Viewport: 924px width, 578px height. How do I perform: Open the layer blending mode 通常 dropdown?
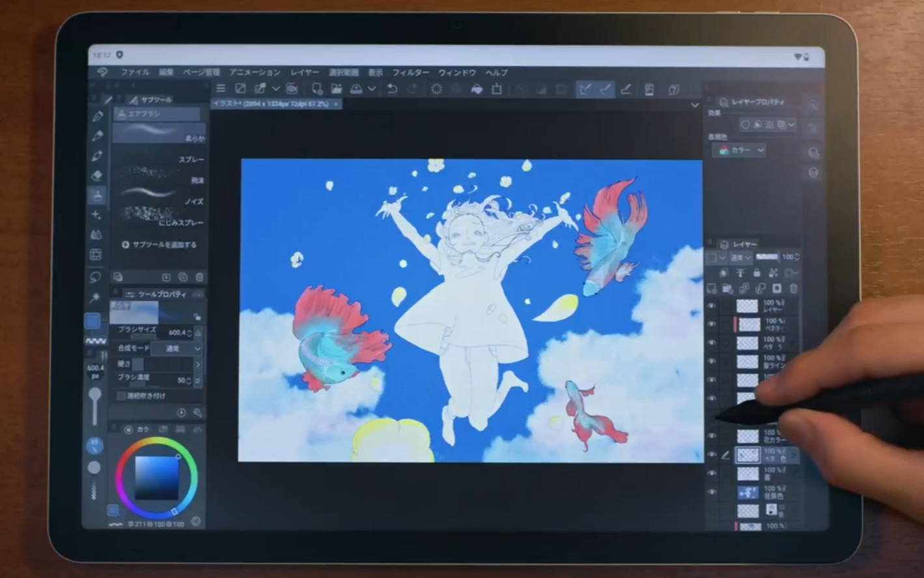tap(740, 257)
